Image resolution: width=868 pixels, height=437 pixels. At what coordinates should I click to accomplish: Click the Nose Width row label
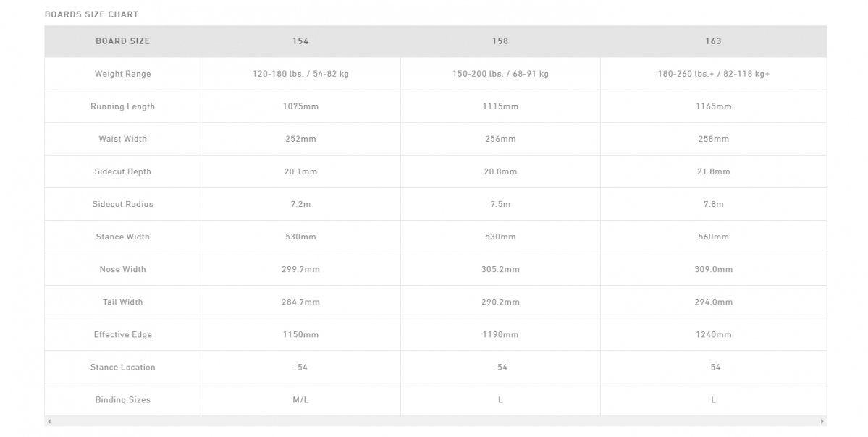[122, 269]
